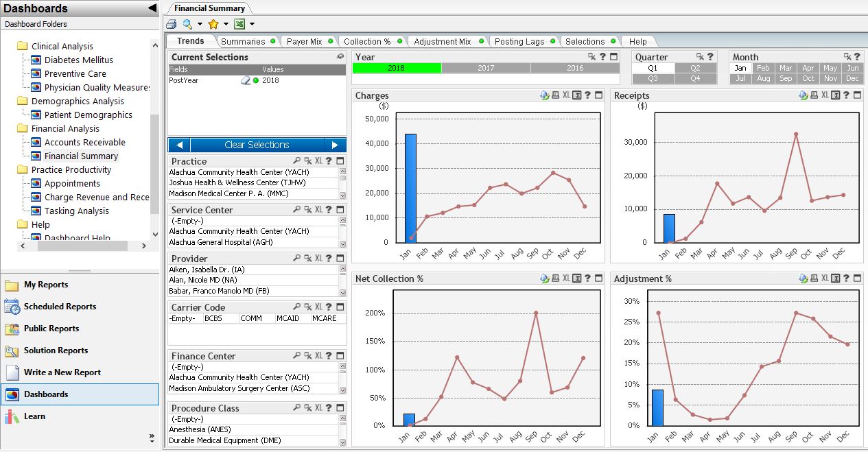Clear selections in the Practice list box

[307, 161]
